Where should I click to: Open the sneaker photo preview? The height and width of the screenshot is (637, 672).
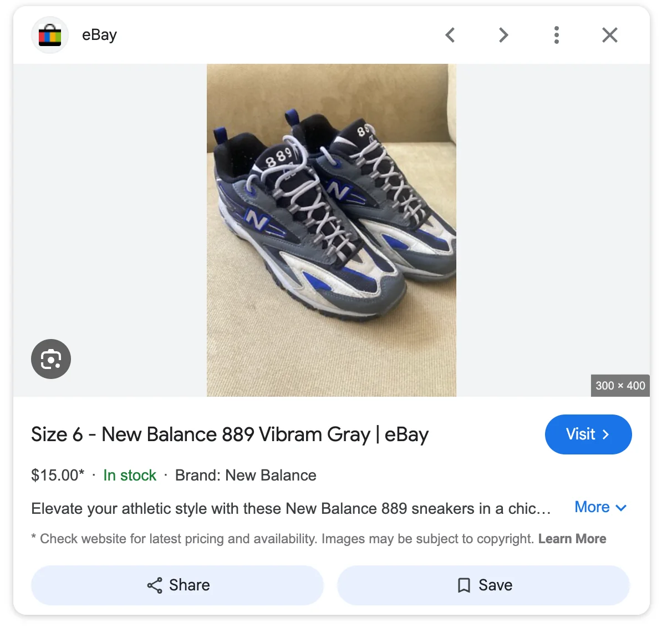(x=331, y=230)
